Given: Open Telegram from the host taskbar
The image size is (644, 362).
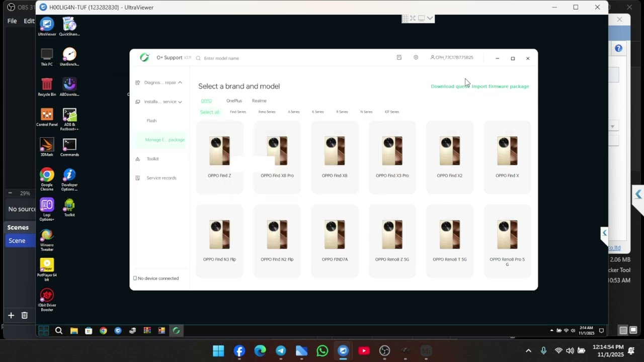Looking at the screenshot, I should coord(281,351).
